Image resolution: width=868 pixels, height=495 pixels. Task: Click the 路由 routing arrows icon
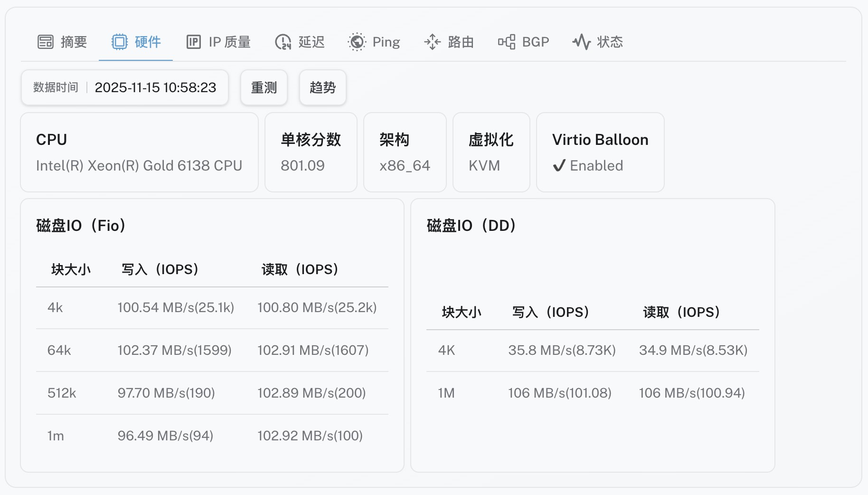click(x=432, y=42)
